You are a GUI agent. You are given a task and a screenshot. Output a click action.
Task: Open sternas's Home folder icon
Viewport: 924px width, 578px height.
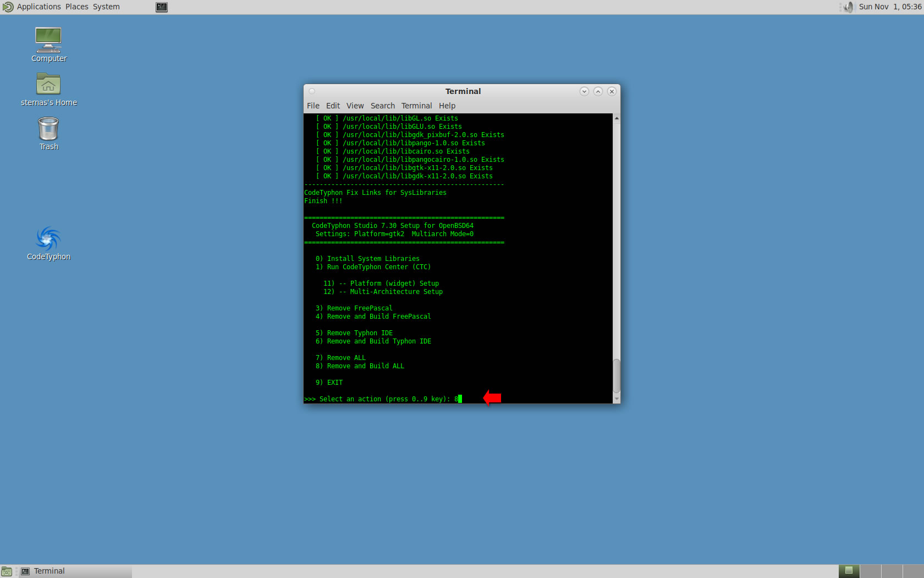coord(48,89)
